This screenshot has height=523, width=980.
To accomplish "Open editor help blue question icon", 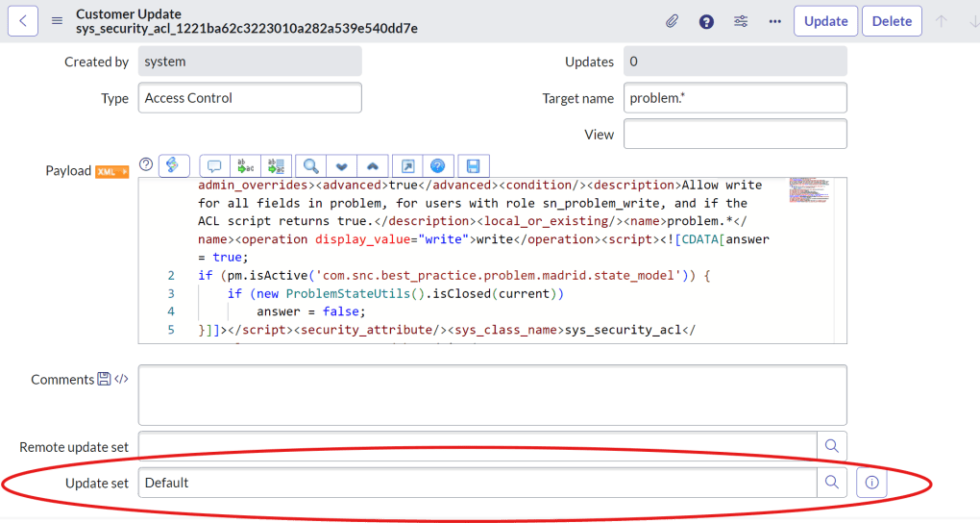I will [x=438, y=165].
